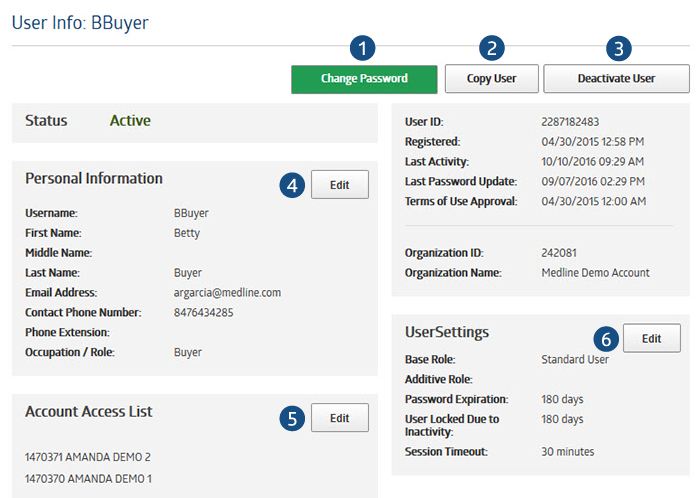The width and height of the screenshot is (700, 498).
Task: Open the UserSettings Edit button
Action: (651, 338)
